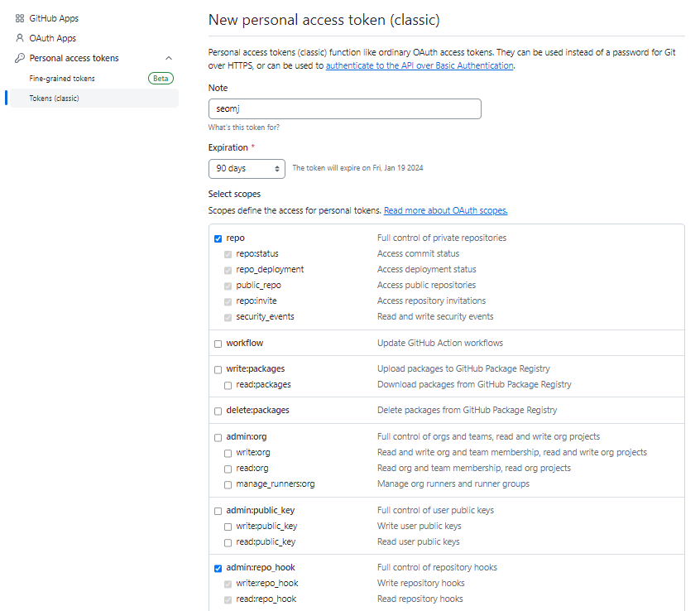Open Read more about OAuth scopes link

(x=445, y=210)
